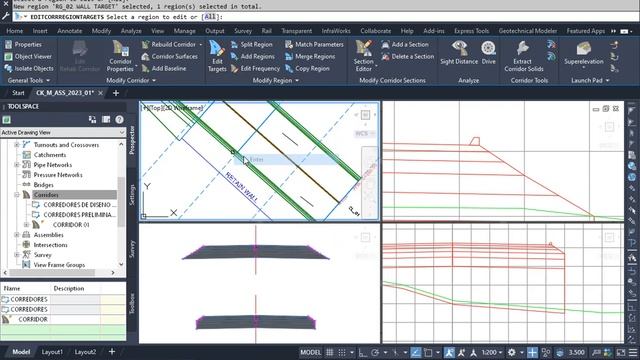Viewport: 640px width, 360px height.
Task: Toggle annotation visibility highlighted button
Action: [x=449, y=352]
